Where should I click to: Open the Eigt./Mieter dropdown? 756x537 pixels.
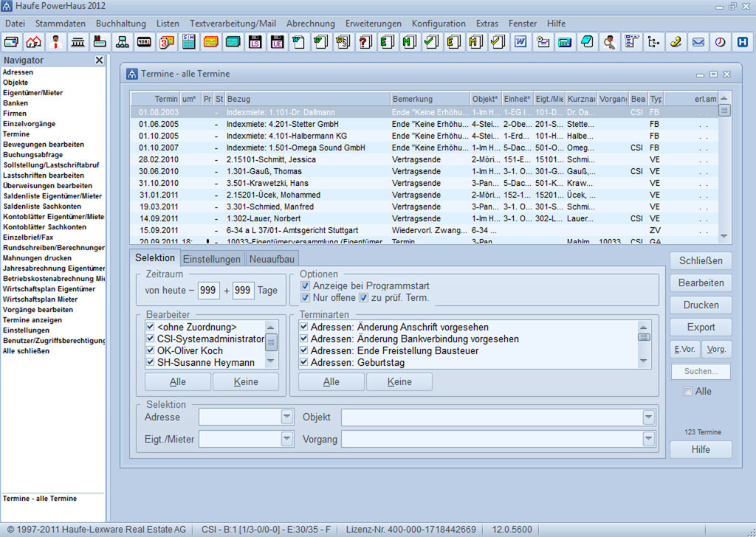[287, 439]
